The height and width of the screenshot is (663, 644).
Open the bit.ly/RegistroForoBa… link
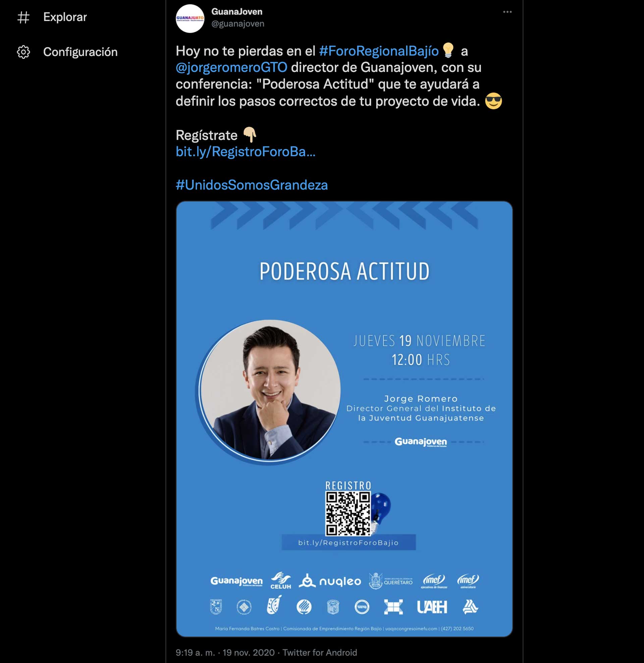[246, 152]
